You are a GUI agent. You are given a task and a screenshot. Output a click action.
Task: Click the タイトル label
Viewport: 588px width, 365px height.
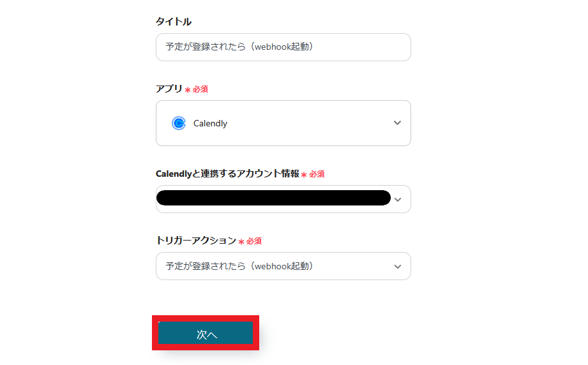[173, 22]
